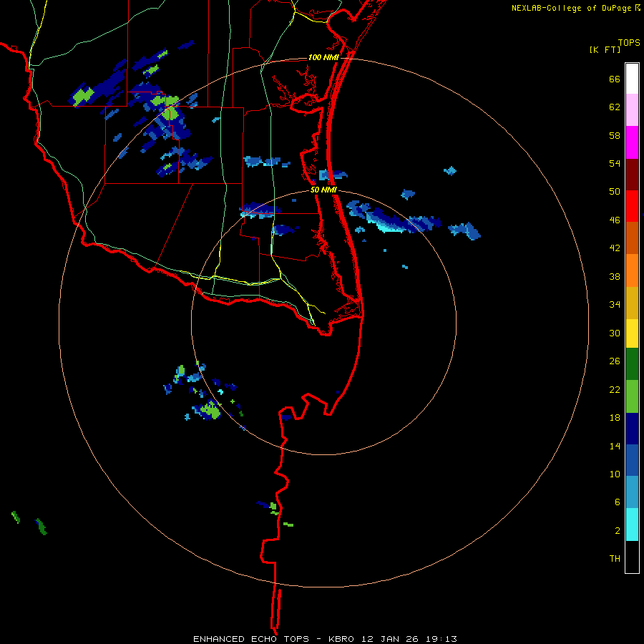Click the navy 22 legend swatch
644x644 pixels.
click(632, 429)
